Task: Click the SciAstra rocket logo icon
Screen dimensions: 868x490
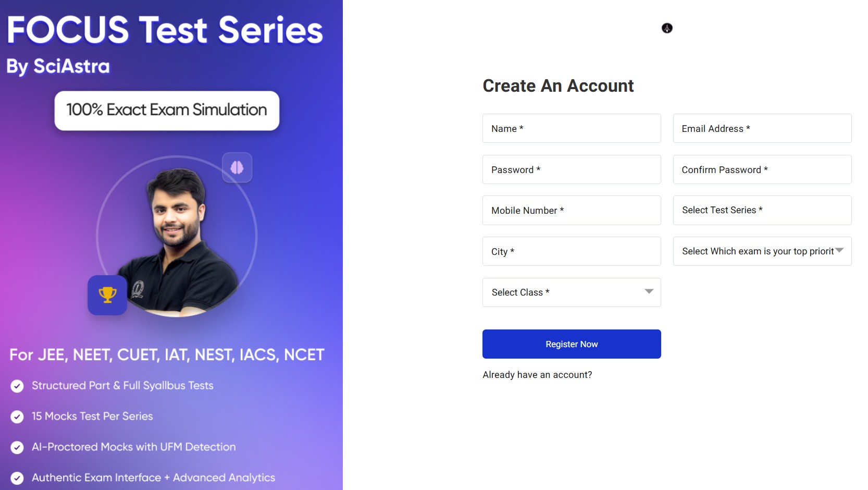Action: 667,29
